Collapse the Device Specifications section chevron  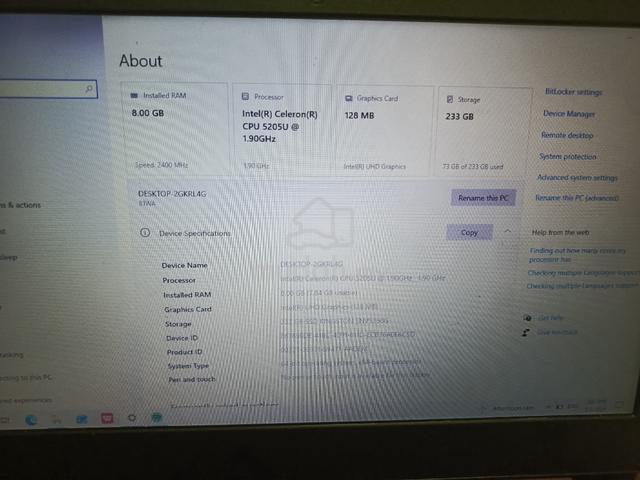pos(507,231)
